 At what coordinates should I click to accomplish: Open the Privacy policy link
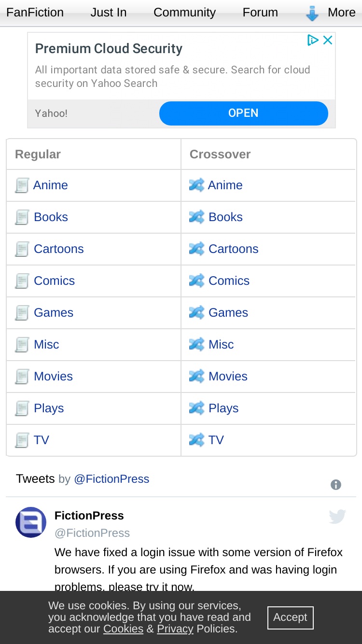pos(175,629)
